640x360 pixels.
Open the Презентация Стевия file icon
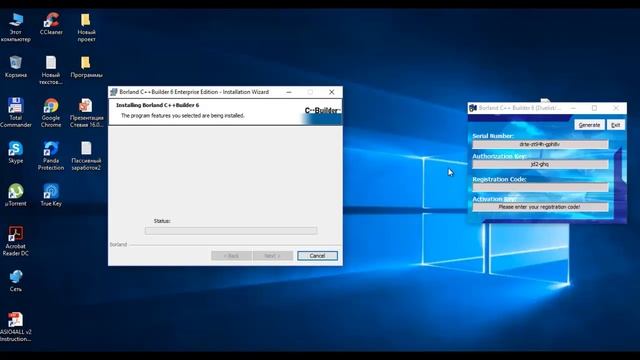86,113
